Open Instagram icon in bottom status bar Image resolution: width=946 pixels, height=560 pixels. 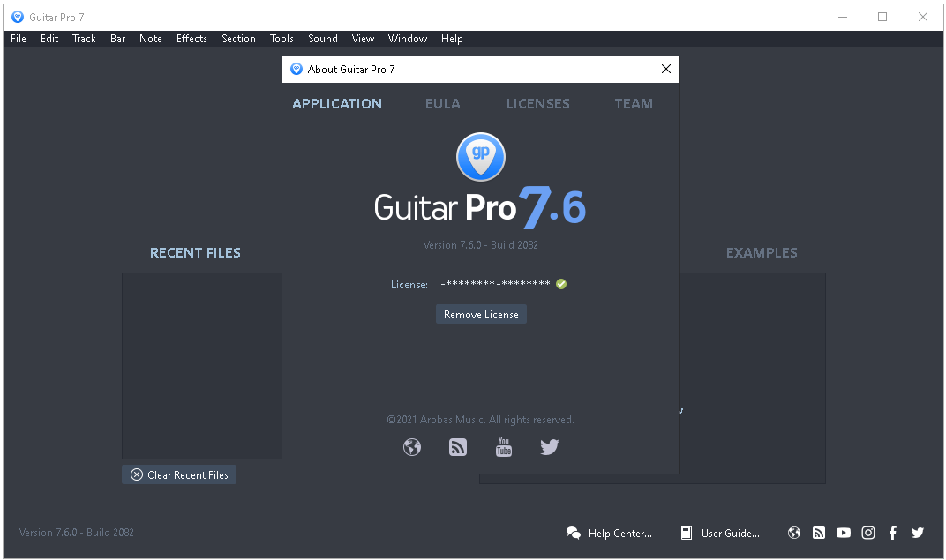pyautogui.click(x=868, y=533)
